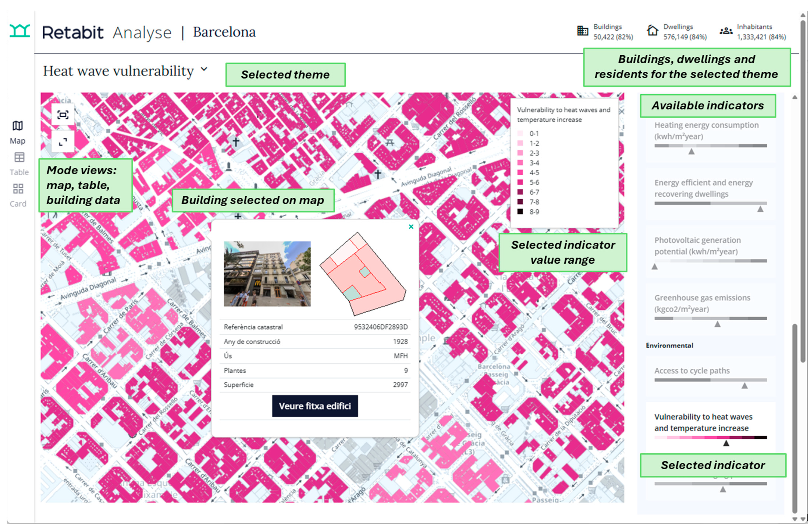Click the Access to cycle paths value bar
This screenshot has height=529, width=812.
[710, 380]
